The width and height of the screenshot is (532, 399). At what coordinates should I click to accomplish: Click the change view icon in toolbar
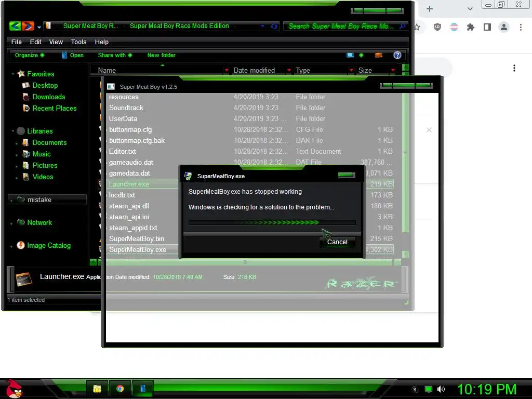350,55
